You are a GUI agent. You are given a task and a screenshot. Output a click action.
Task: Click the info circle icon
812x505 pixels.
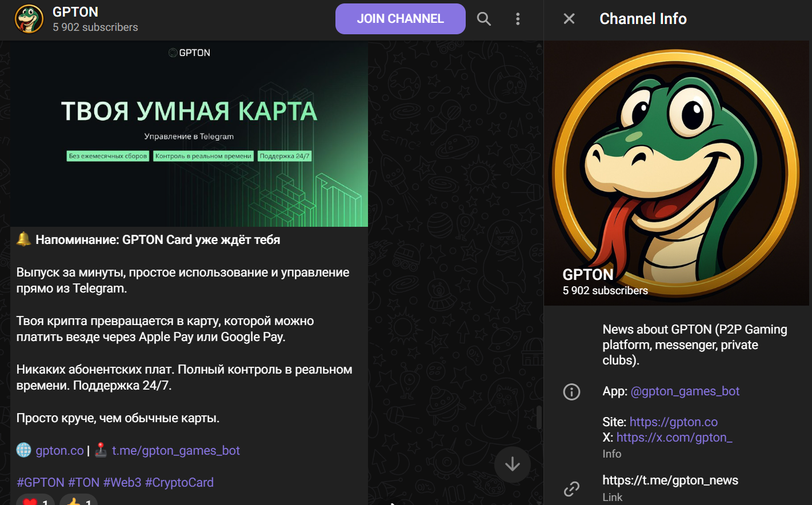click(572, 392)
